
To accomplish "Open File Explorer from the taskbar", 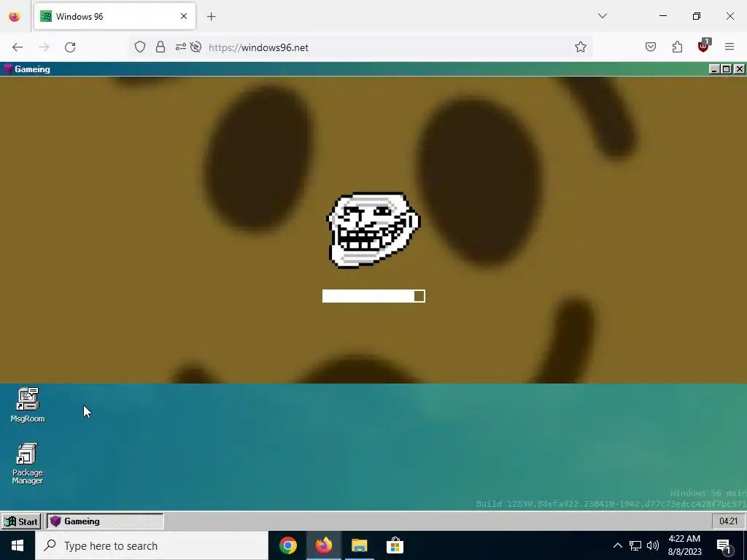I will click(359, 545).
